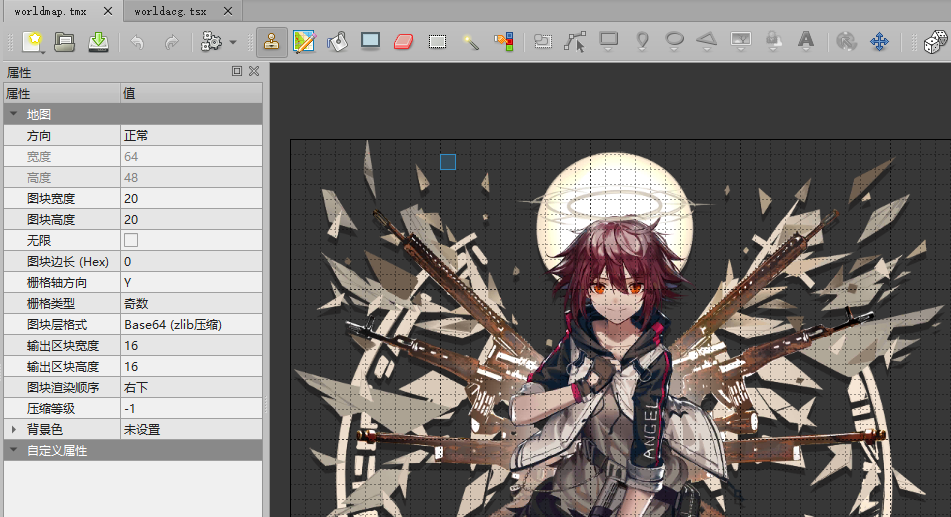
Task: Edit the 图块边长 (Hex) value 0
Action: tap(192, 262)
